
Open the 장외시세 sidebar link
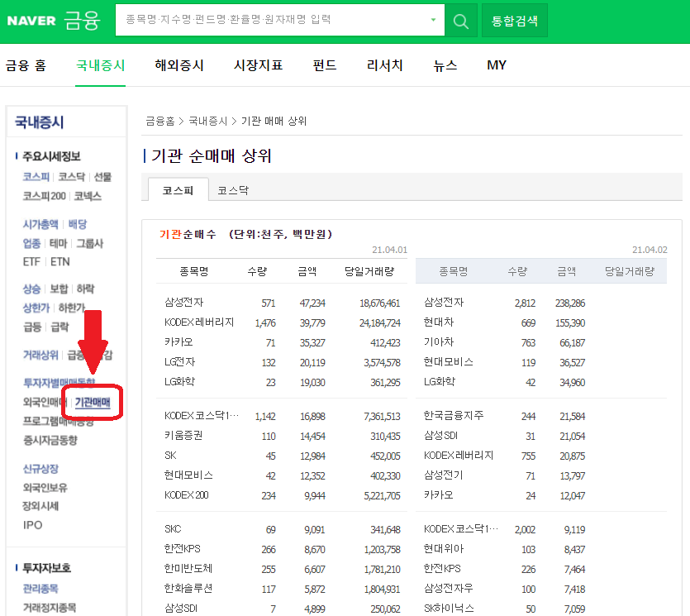pos(40,506)
